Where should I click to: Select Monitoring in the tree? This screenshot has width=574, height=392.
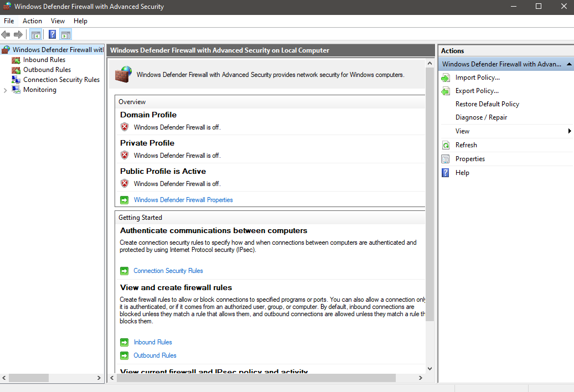[40, 90]
